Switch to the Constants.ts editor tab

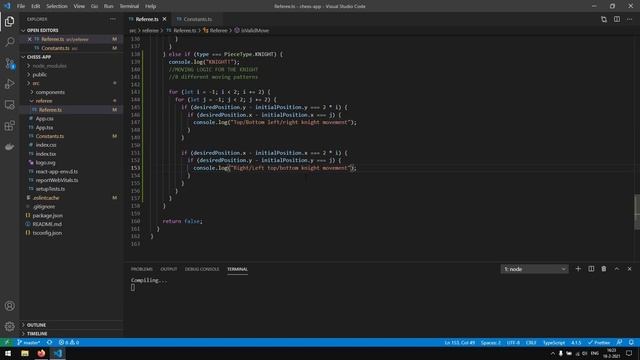[x=198, y=19]
